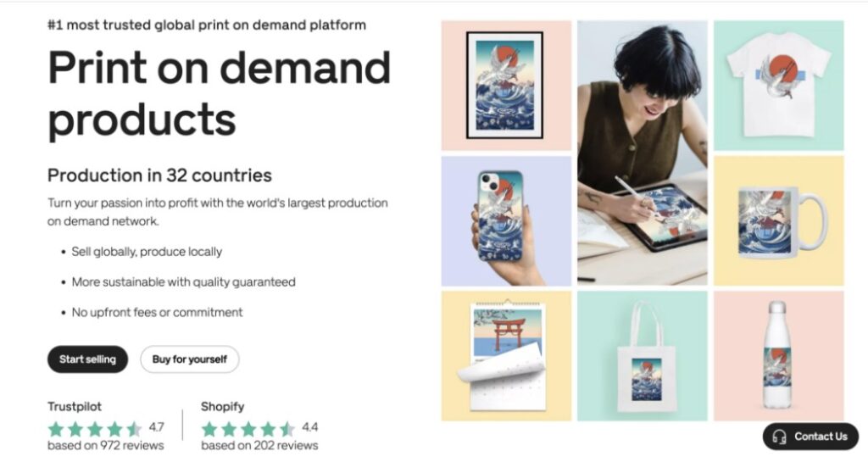This screenshot has height=462, width=868.
Task: Click the first Trustpilot rating star
Action: point(56,429)
